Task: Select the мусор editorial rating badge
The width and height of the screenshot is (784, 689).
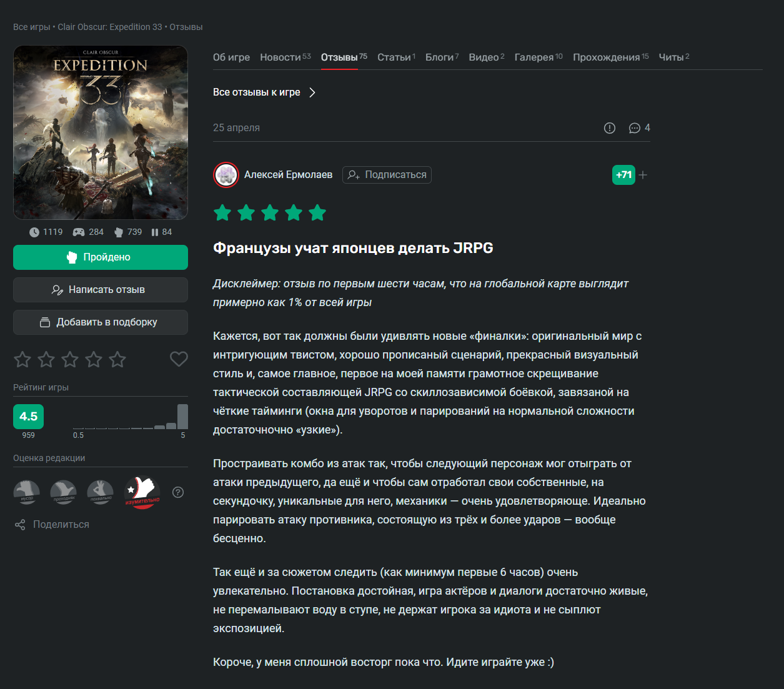Action: 27,492
